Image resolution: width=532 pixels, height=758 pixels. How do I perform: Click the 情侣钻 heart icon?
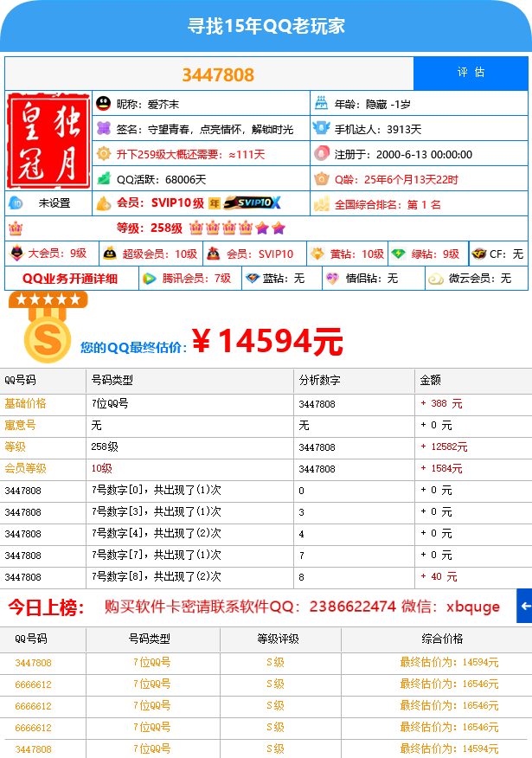tap(332, 279)
